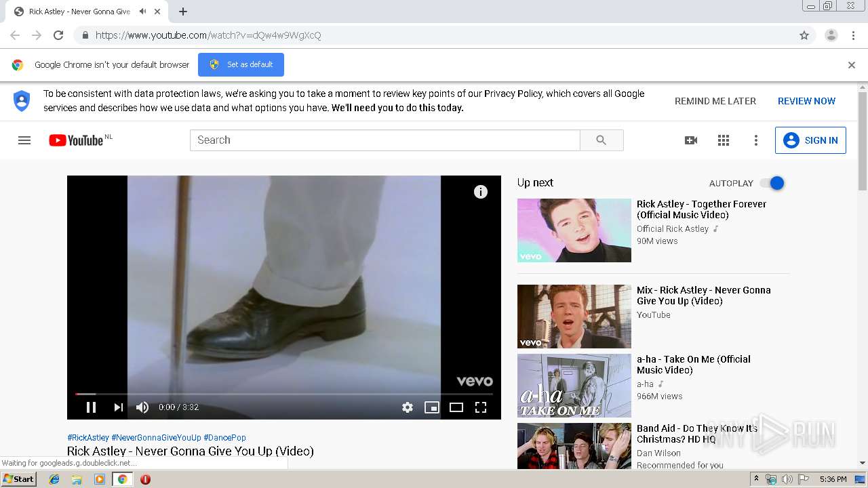Enable miniplayer mode
Screen dimensions: 868x488
(x=432, y=407)
